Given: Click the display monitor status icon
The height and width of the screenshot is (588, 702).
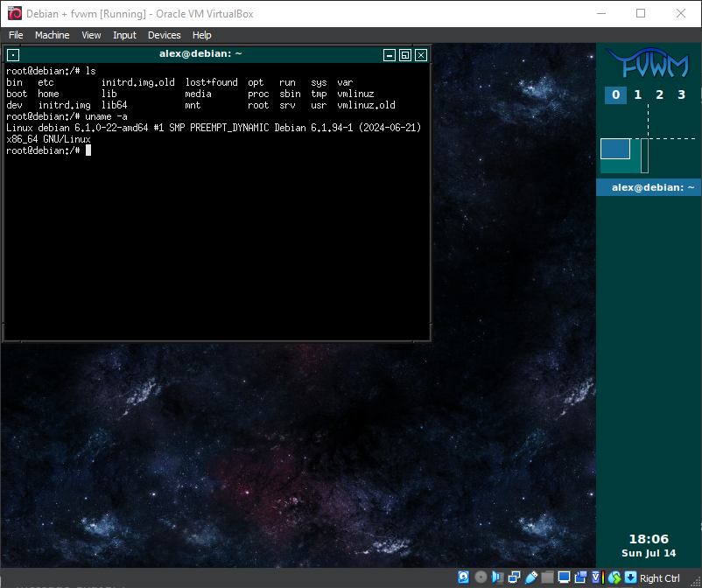Looking at the screenshot, I should pyautogui.click(x=564, y=577).
